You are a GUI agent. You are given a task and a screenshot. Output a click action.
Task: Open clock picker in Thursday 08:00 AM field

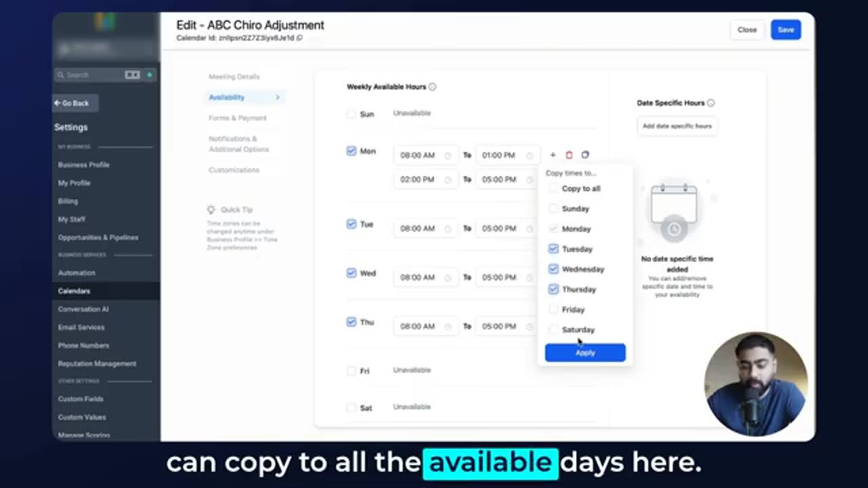448,326
